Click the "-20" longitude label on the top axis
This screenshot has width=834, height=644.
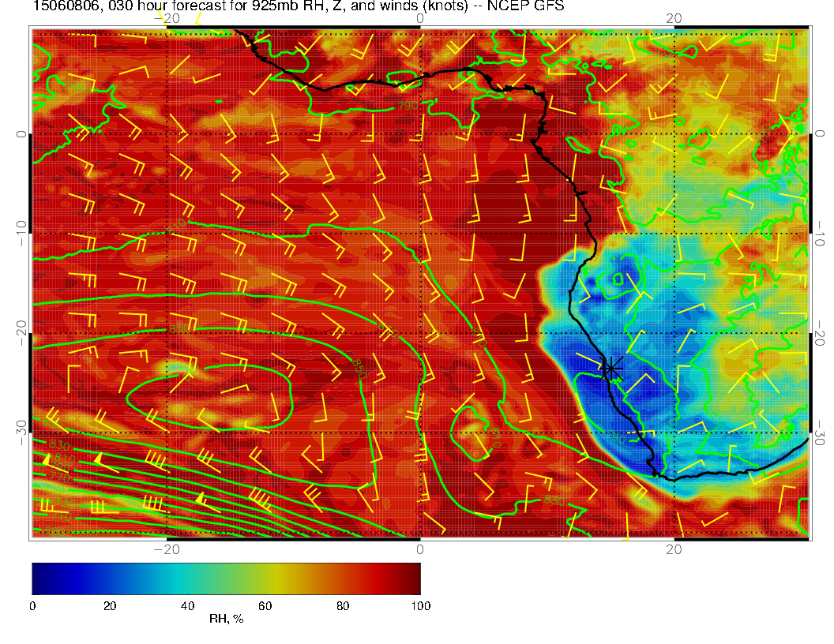pyautogui.click(x=167, y=19)
